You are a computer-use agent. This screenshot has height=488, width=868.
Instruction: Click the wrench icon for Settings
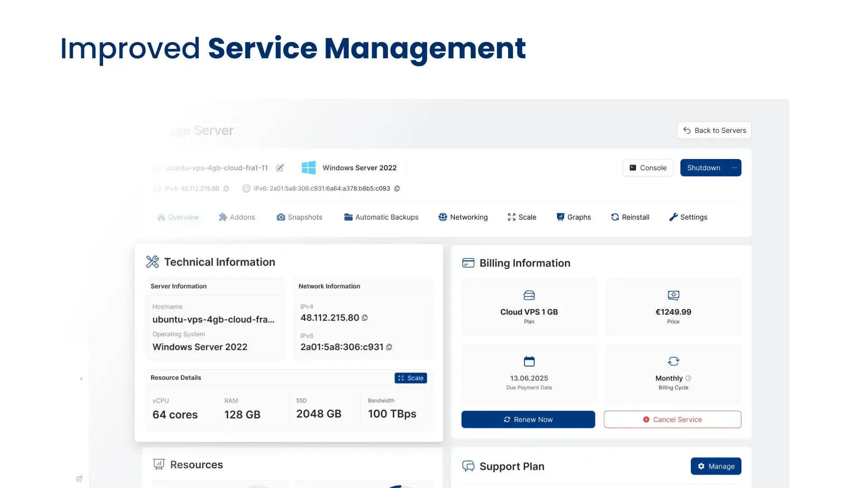click(674, 217)
